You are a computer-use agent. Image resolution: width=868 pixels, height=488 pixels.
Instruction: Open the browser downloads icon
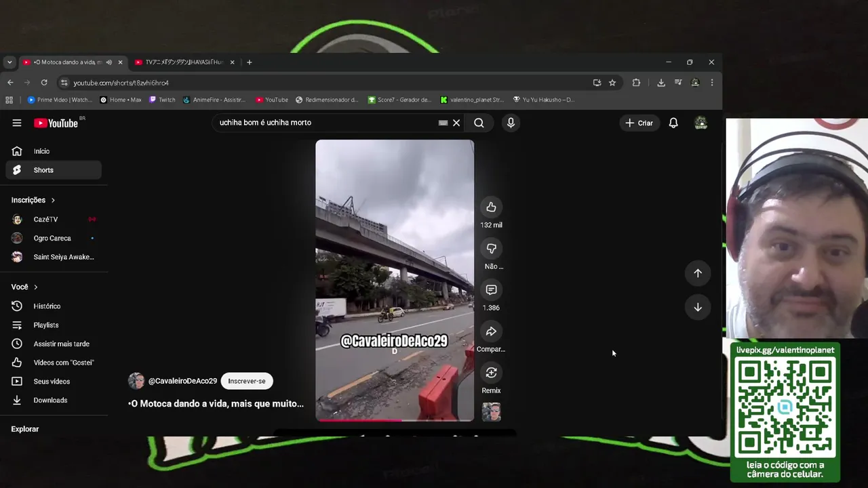pyautogui.click(x=661, y=83)
